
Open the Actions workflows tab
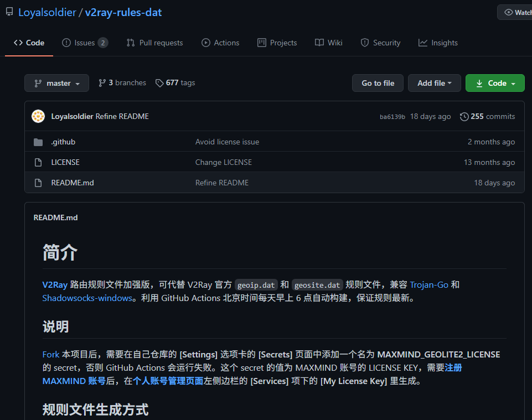click(x=220, y=43)
